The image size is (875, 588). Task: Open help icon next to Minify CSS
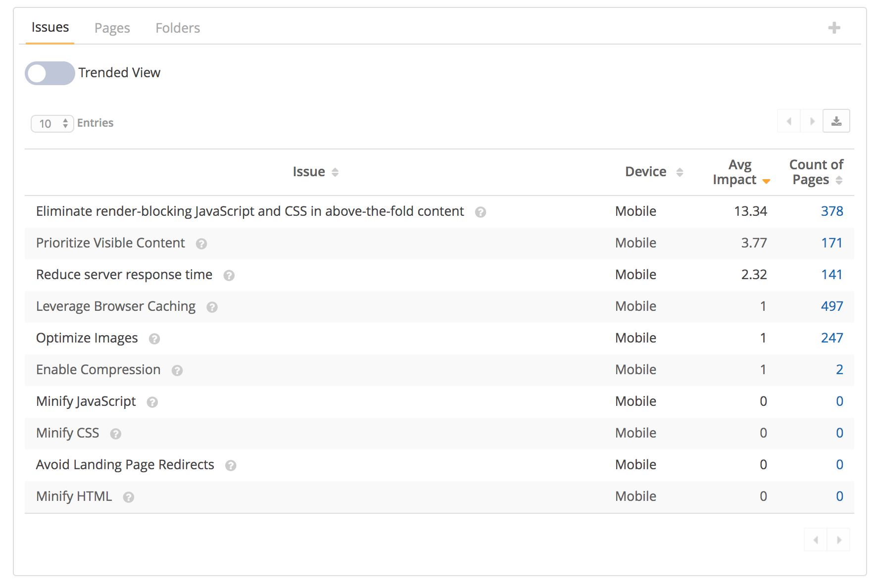point(115,434)
